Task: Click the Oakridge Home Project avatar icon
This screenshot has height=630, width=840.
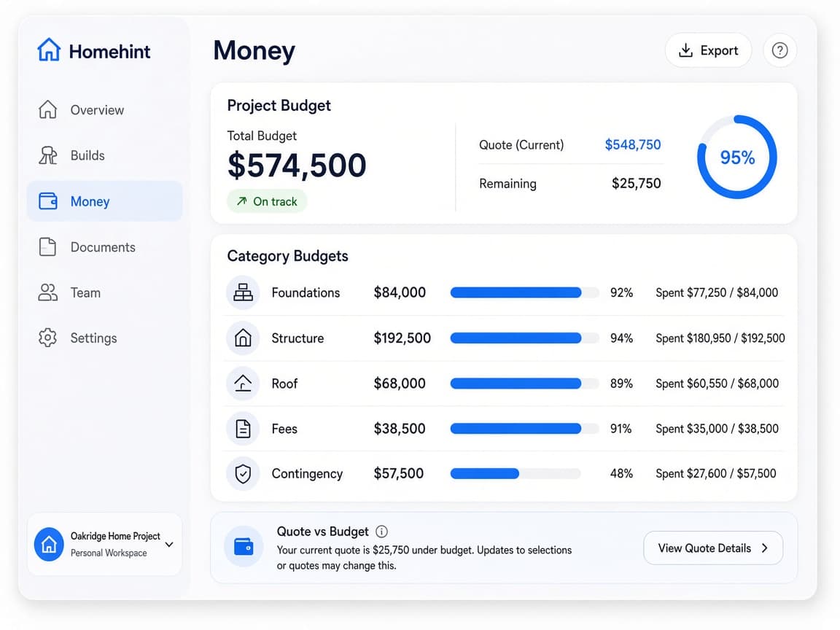Action: tap(49, 544)
